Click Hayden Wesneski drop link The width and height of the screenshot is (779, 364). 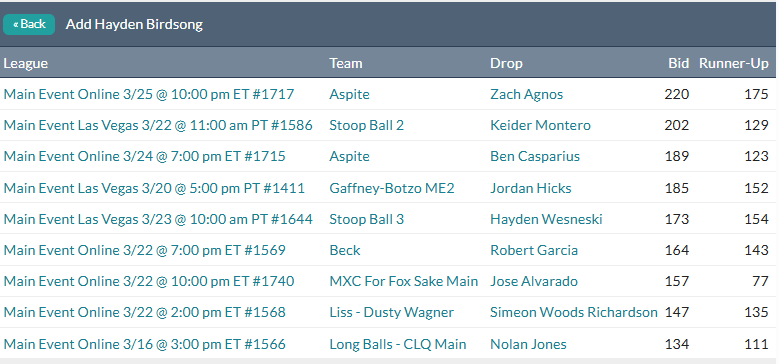tap(546, 219)
